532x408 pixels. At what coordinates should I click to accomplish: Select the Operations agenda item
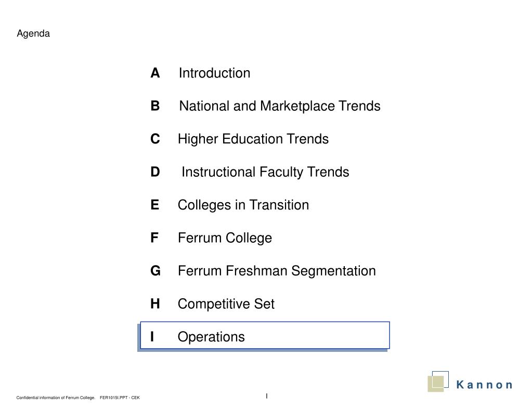(265, 335)
